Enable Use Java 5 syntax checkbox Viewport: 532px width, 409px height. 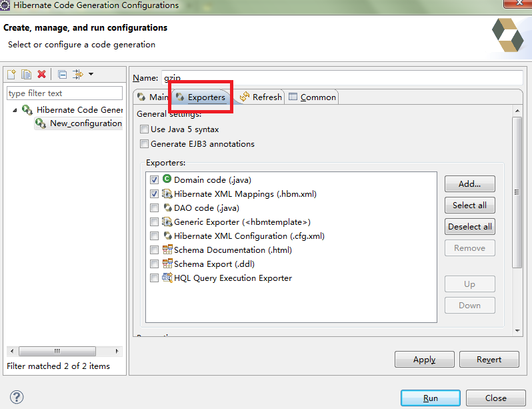[x=144, y=129]
